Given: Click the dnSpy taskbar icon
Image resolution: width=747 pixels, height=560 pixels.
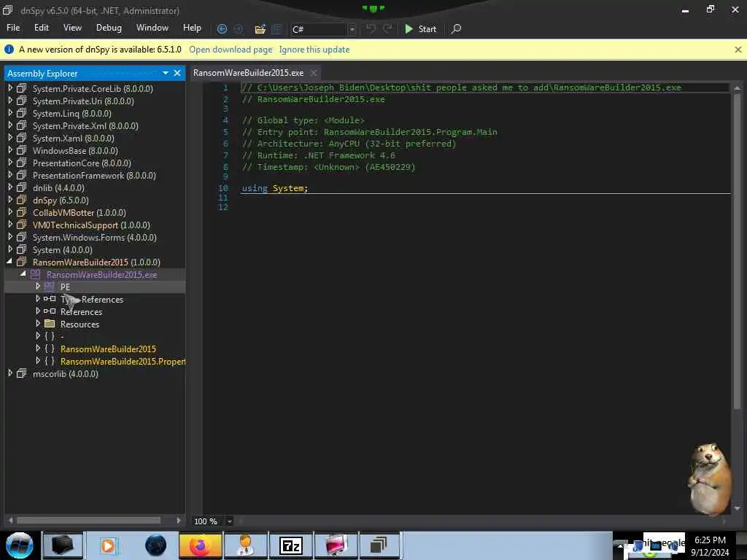Looking at the screenshot, I should pyautogui.click(x=379, y=545).
